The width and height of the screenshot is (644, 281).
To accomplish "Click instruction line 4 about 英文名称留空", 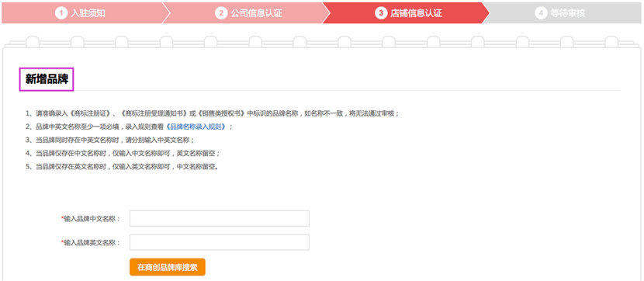I will 123,153.
